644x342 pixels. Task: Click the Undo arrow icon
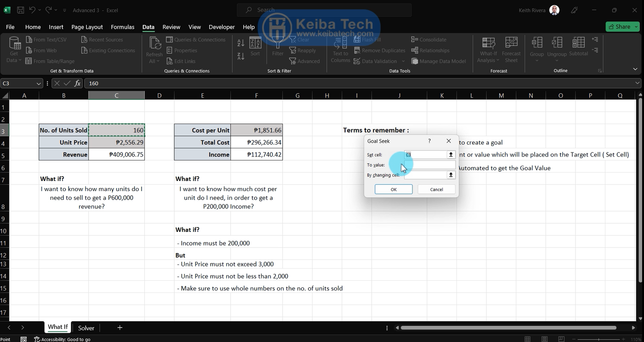point(32,10)
